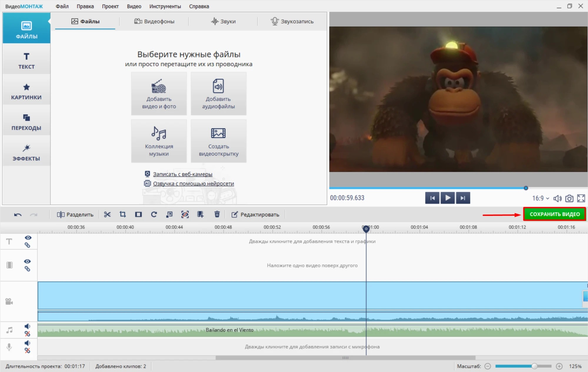Jump to previous frame in preview
The height and width of the screenshot is (372, 588).
(x=432, y=198)
